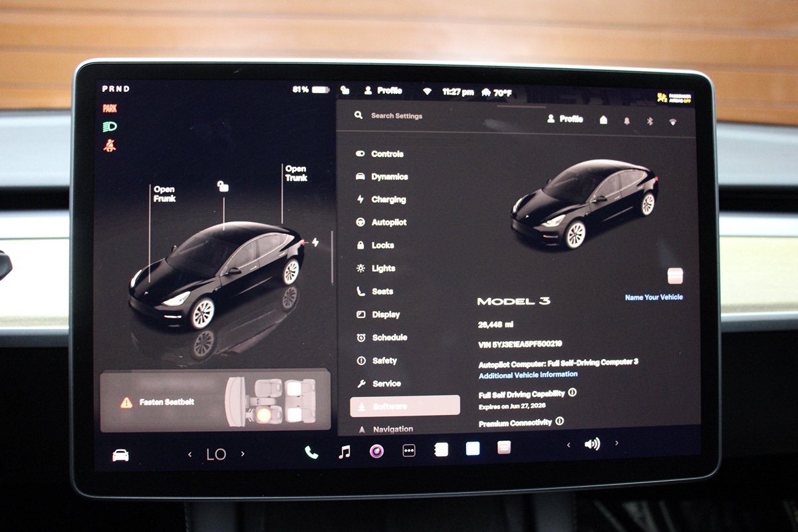Tap the purple camera app icon

click(376, 452)
